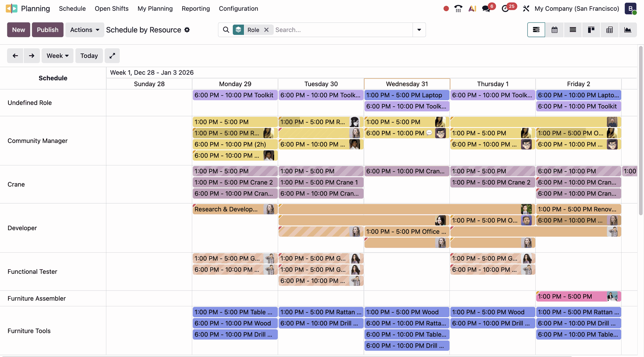Open Graph view icon

628,30
